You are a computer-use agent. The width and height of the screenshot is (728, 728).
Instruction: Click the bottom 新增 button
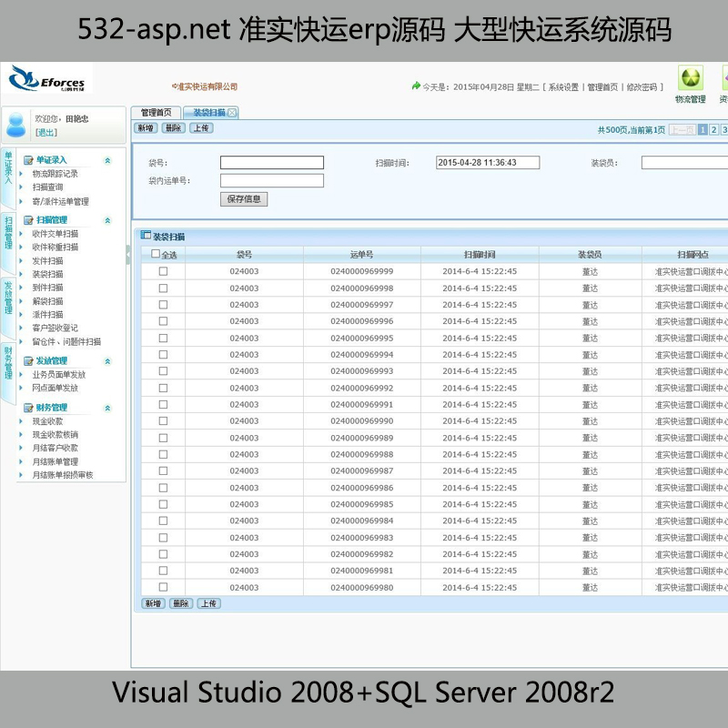[x=153, y=603]
